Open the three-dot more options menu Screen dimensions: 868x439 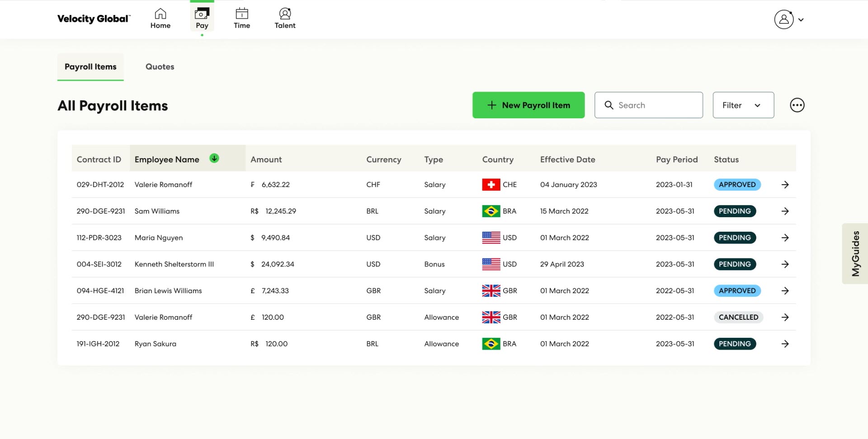[797, 105]
